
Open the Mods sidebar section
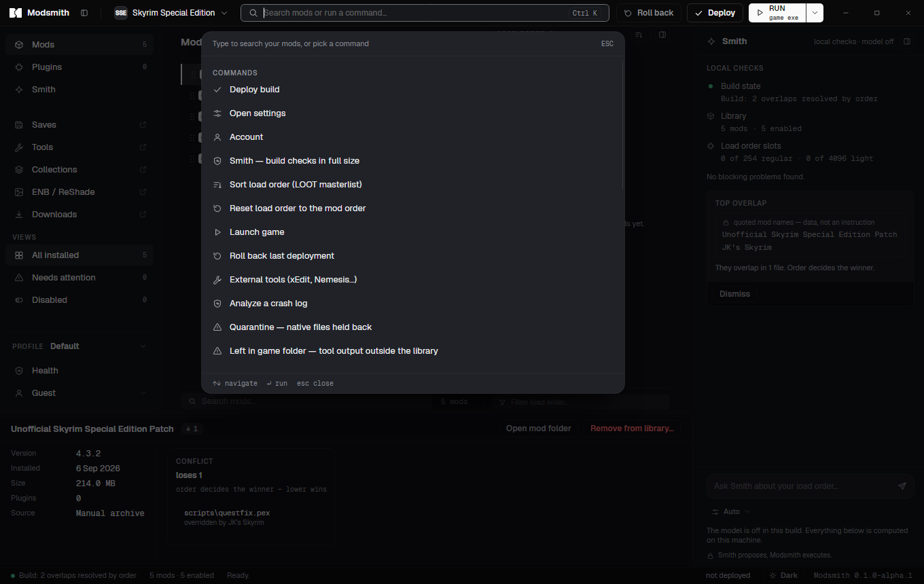coord(79,45)
